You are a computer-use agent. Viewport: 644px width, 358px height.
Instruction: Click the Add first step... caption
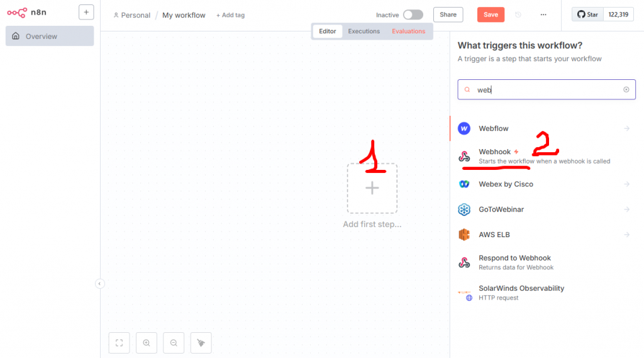pyautogui.click(x=372, y=225)
